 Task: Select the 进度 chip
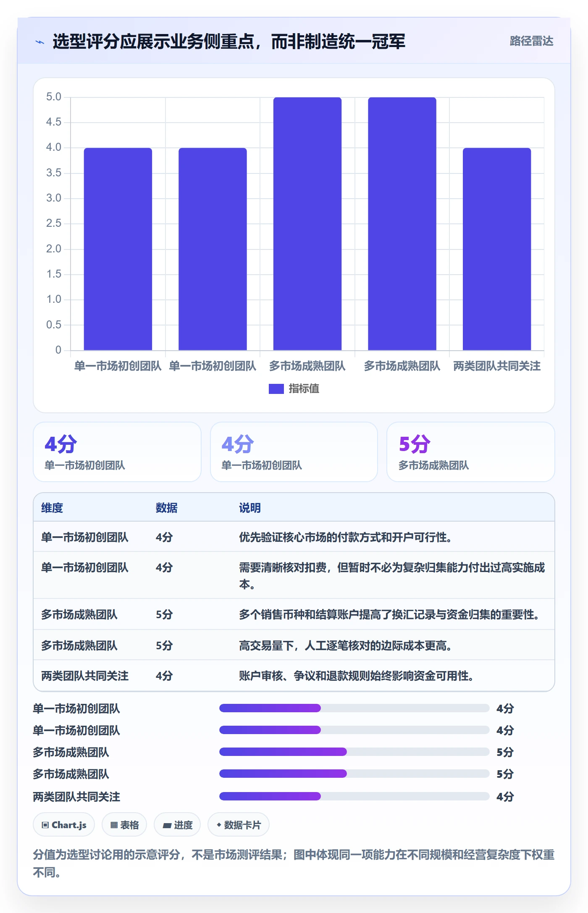(x=177, y=825)
